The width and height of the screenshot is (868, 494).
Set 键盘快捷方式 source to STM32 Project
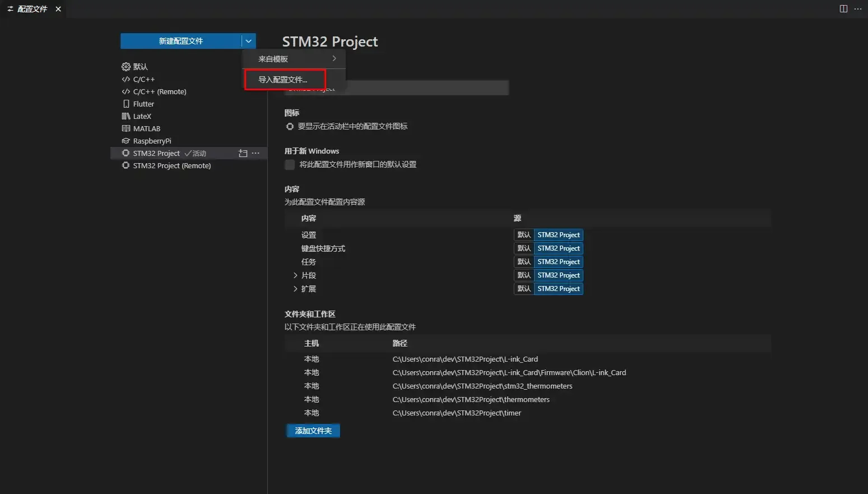[559, 248]
